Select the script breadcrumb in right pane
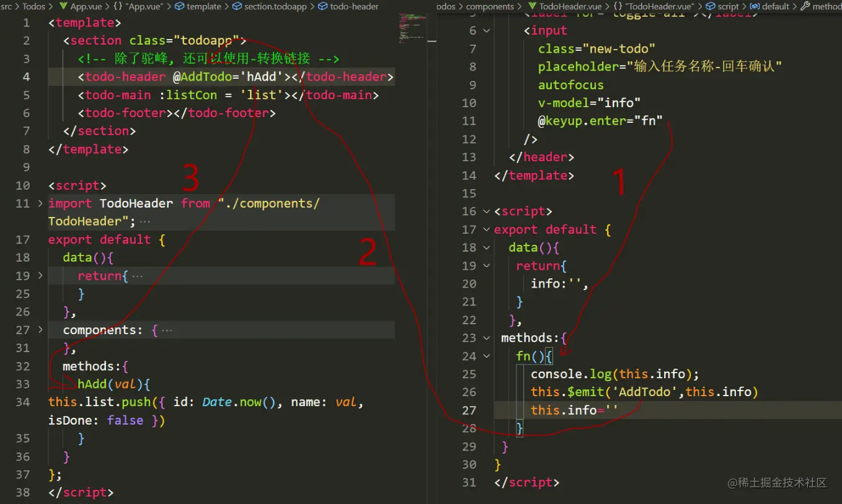The width and height of the screenshot is (842, 504). tap(729, 6)
